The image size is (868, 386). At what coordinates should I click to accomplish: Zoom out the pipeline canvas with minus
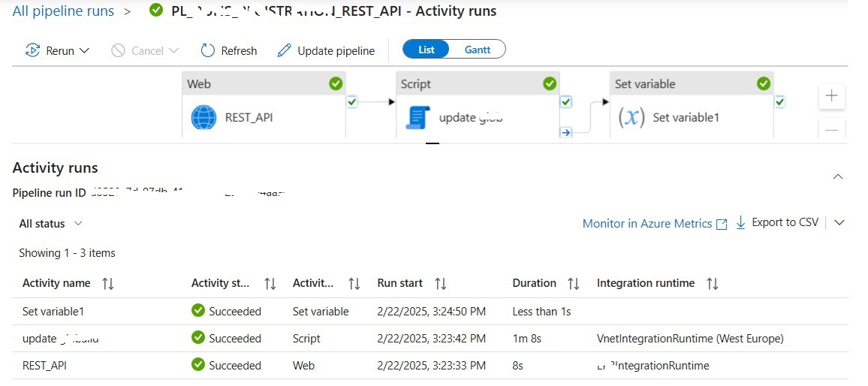point(831,130)
